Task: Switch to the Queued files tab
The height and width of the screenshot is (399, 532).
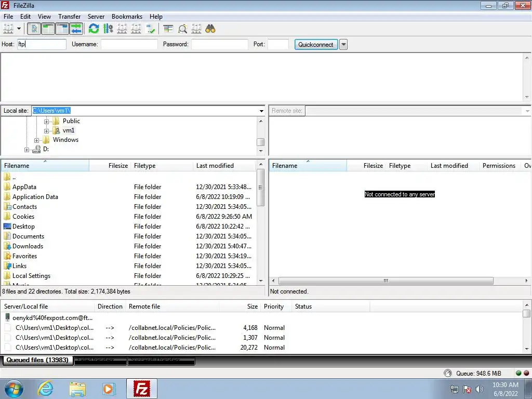Action: pos(37,360)
